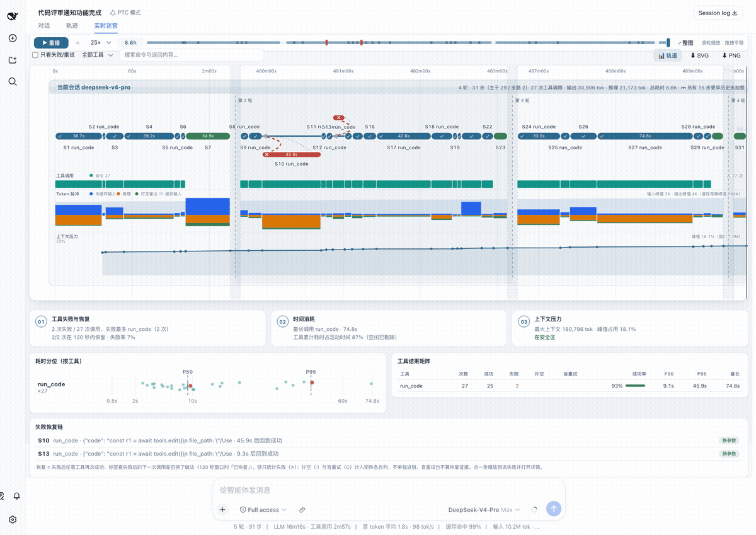Click the 03 badge of 上下文压力
This screenshot has height=535, width=756.
coord(524,322)
